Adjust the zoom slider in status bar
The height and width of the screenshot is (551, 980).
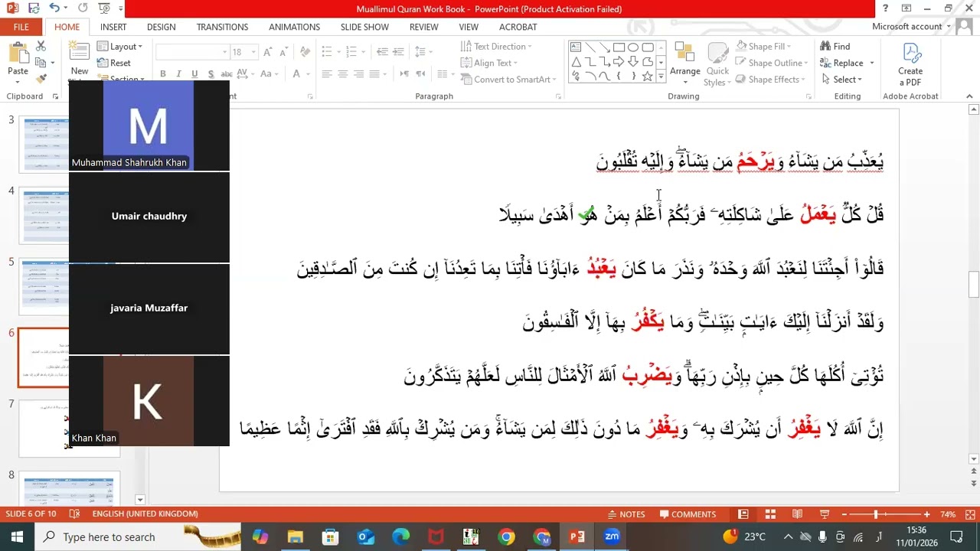click(x=875, y=514)
